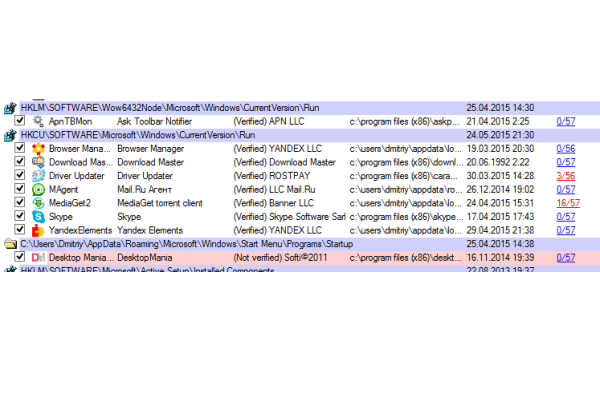Screen dimensions: 600x404
Task: Click the 'Browser Mana...' entry name
Action: click(x=80, y=149)
